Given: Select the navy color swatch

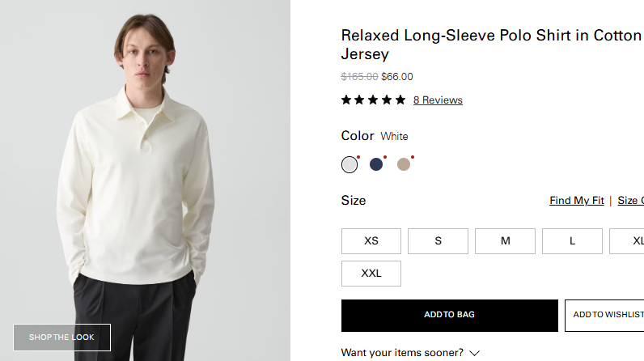Looking at the screenshot, I should pos(376,164).
